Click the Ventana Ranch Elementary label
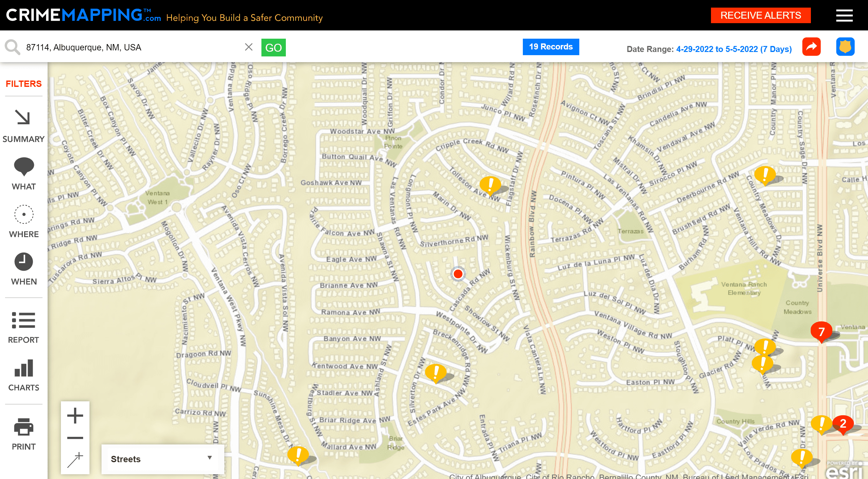 click(x=744, y=288)
